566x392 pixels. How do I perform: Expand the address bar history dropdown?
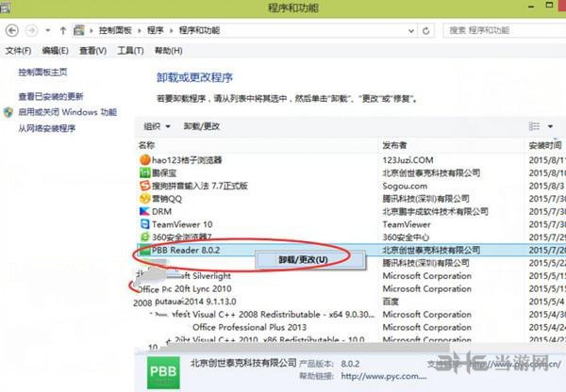(410, 31)
